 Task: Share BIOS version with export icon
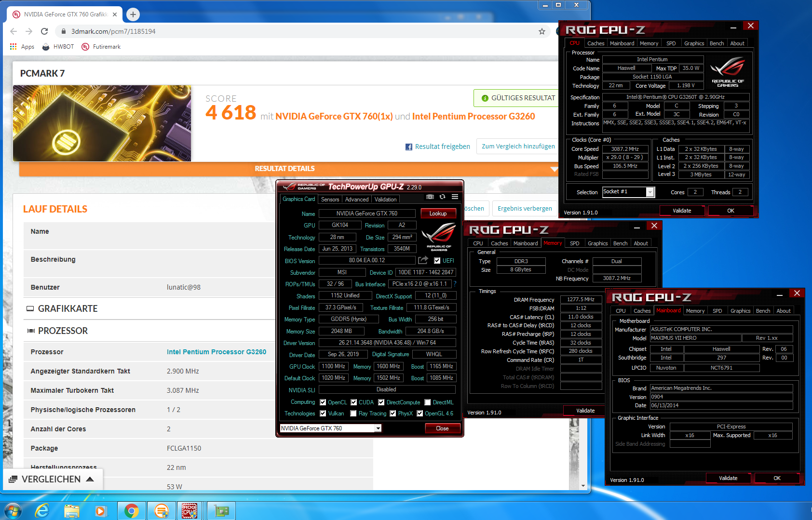tap(423, 260)
